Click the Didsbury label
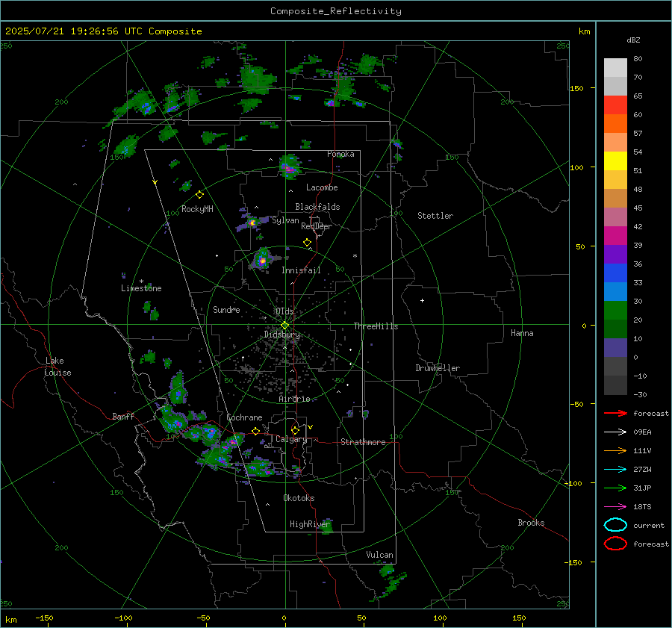This screenshot has height=628, width=672. tap(282, 335)
